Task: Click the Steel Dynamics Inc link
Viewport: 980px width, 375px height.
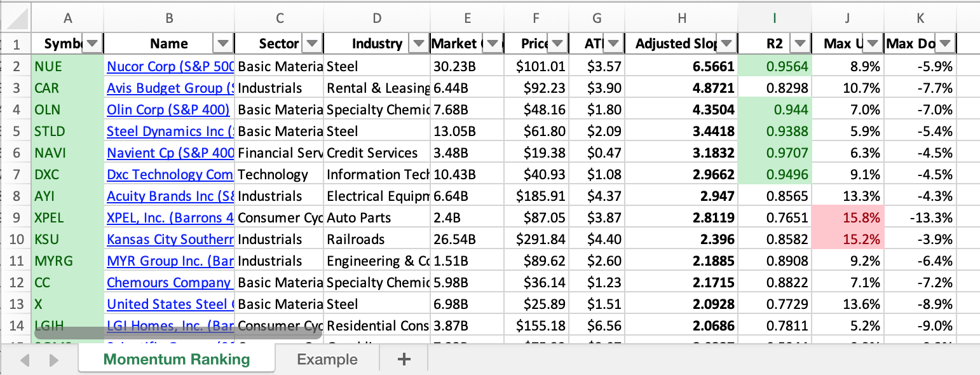Action: point(170,131)
